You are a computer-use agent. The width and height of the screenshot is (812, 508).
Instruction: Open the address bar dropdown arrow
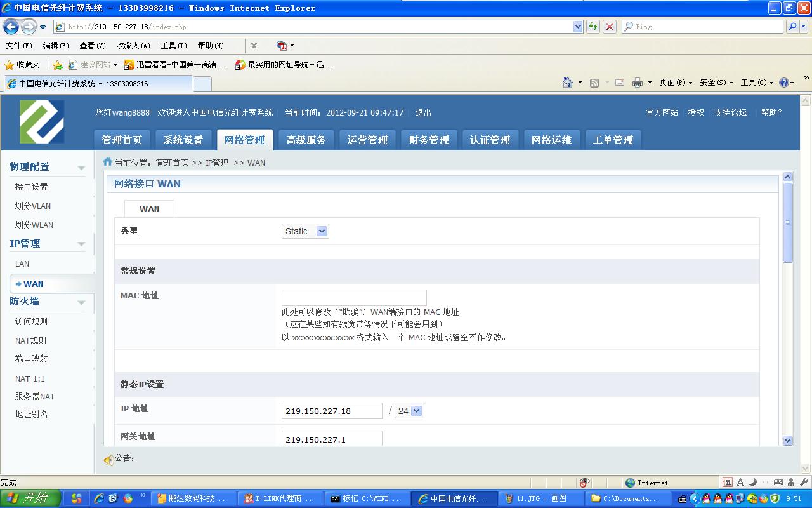[x=578, y=27]
